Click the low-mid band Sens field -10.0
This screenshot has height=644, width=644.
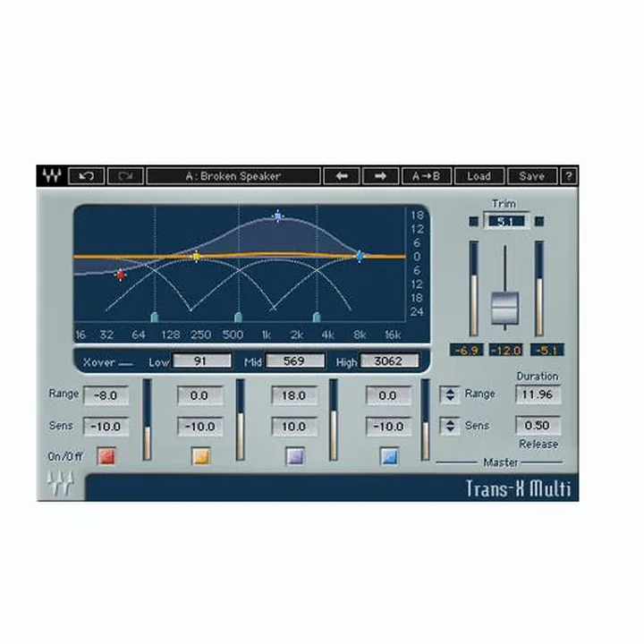pos(200,427)
